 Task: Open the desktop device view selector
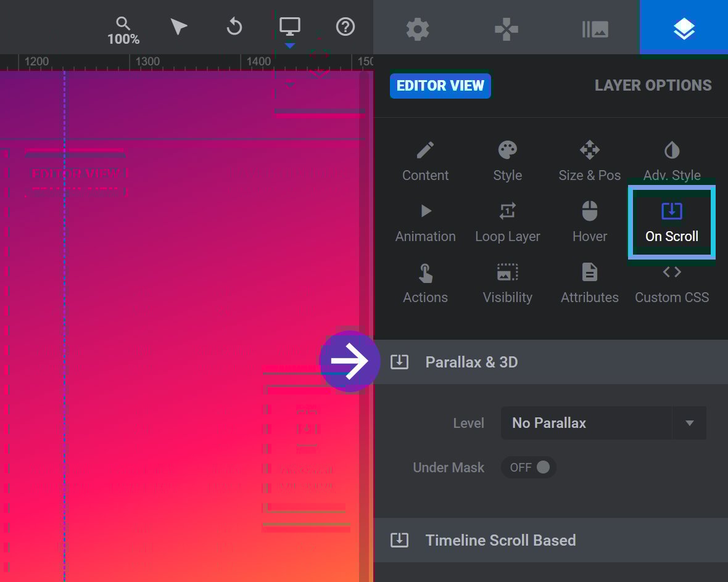(x=290, y=27)
